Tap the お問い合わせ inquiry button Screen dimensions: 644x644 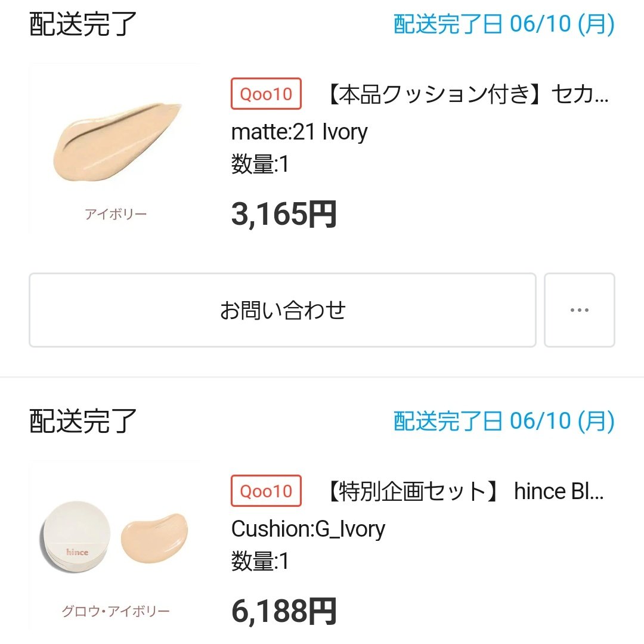pos(282,310)
